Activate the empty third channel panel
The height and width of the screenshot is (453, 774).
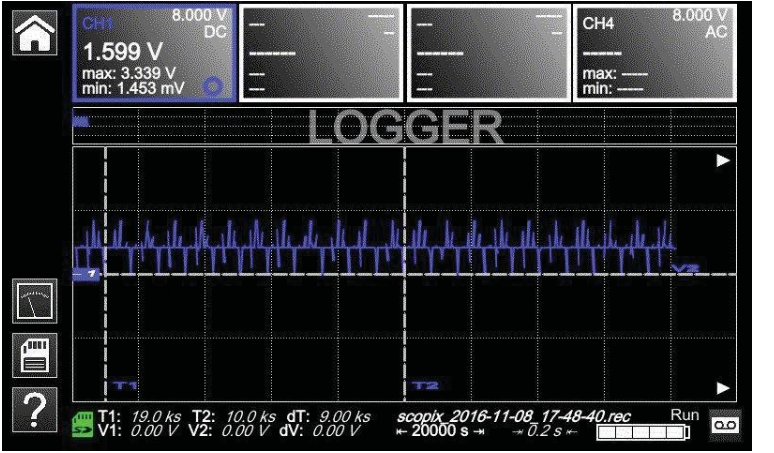click(x=488, y=52)
